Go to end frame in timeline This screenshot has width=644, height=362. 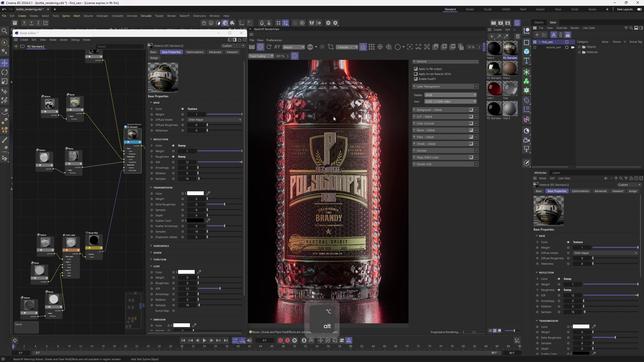pos(226,340)
